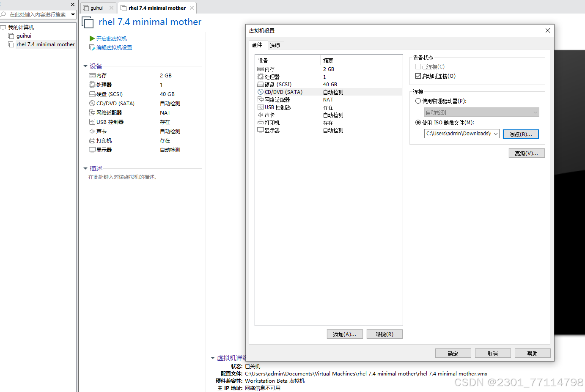The width and height of the screenshot is (585, 392).
Task: Click the 高级(V)... button
Action: (x=527, y=153)
